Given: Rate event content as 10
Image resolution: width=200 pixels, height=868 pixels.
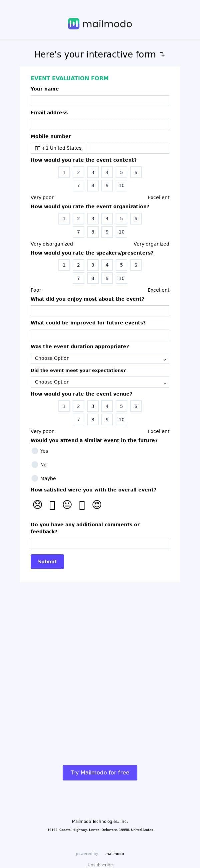Looking at the screenshot, I should [x=121, y=185].
